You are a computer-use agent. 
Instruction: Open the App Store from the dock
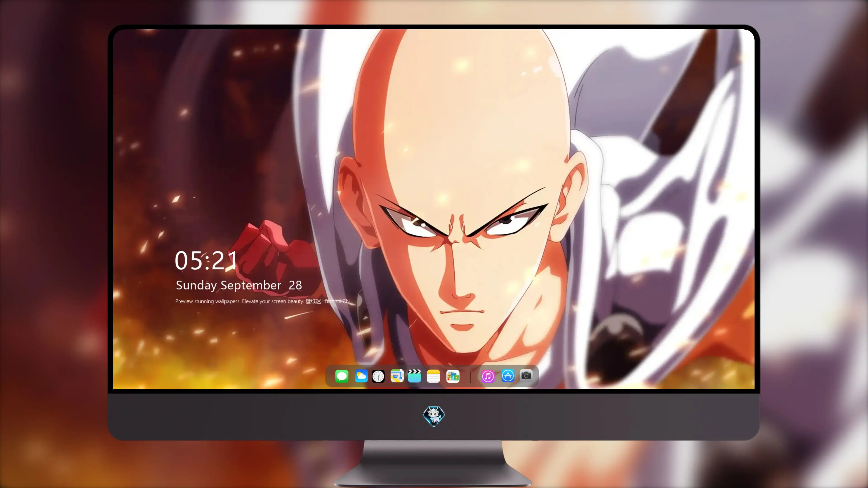[x=508, y=376]
